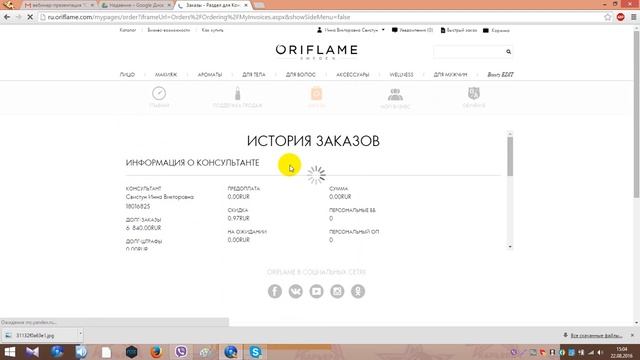The height and width of the screenshot is (360, 640).
Task: Open the offline shield section icon
Action: click(473, 93)
